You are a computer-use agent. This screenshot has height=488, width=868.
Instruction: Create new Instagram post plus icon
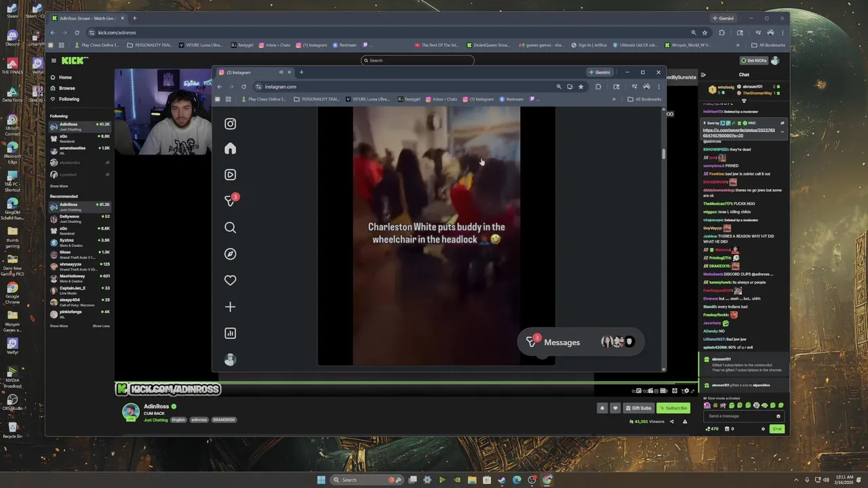point(231,307)
